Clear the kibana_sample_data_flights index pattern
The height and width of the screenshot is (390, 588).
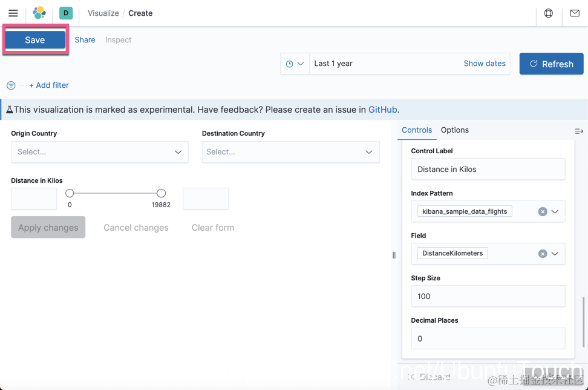543,211
